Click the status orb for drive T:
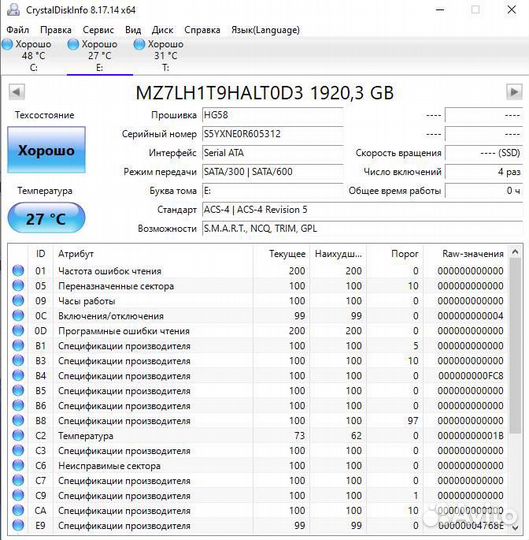 click(139, 44)
